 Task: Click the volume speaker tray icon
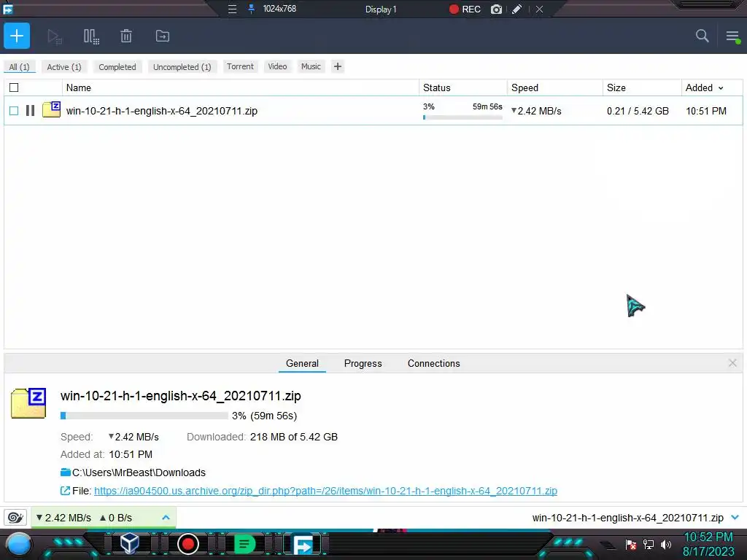pos(666,544)
